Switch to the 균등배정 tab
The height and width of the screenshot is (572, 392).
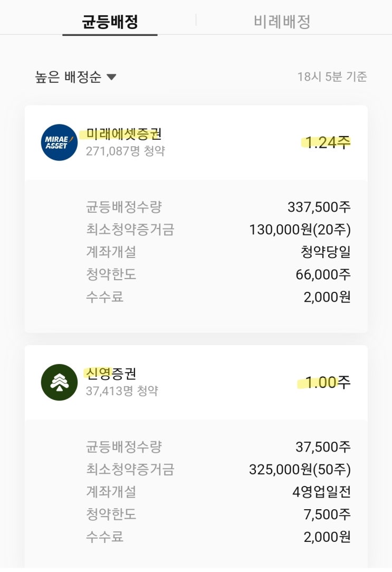tap(110, 22)
